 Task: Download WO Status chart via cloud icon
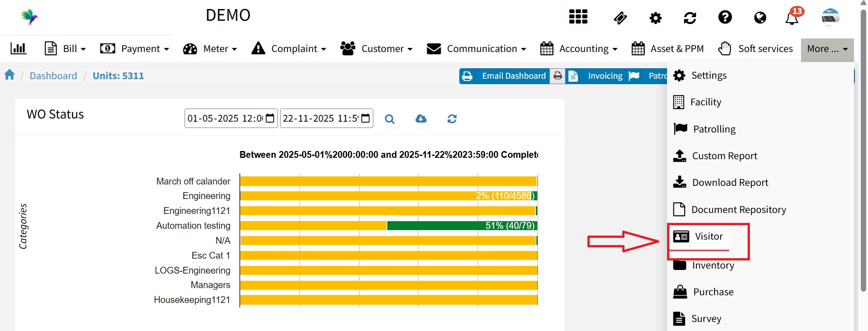pos(421,118)
